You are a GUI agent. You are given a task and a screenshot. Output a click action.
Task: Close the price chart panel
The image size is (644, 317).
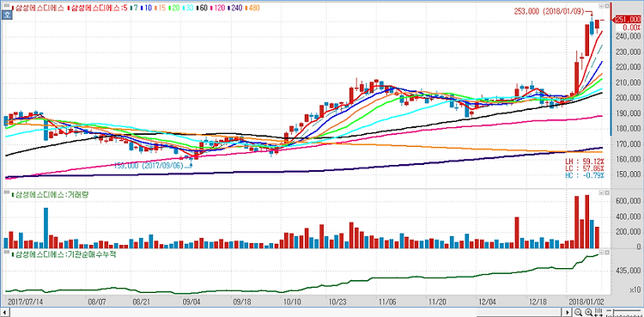click(606, 6)
